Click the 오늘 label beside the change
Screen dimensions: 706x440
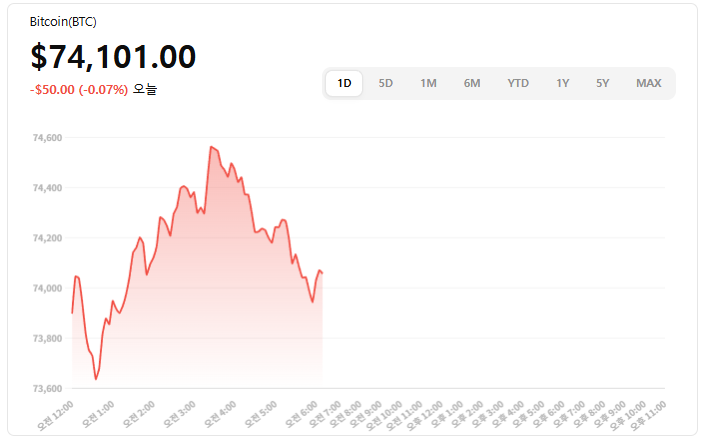pos(145,90)
